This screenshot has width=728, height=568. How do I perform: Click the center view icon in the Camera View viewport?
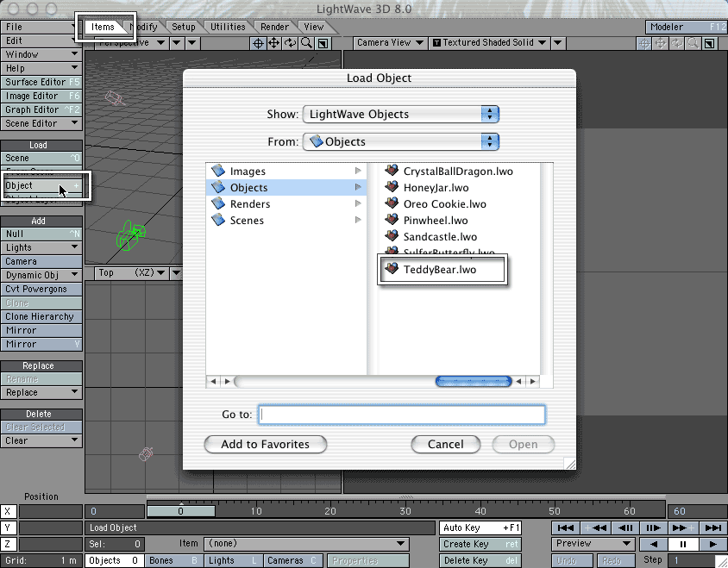[644, 43]
